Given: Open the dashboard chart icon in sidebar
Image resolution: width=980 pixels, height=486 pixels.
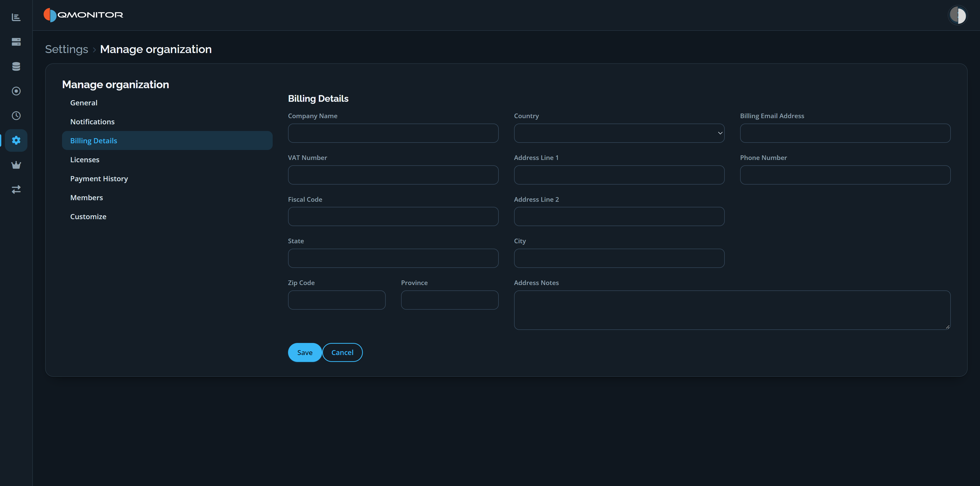Looking at the screenshot, I should pyautogui.click(x=16, y=17).
